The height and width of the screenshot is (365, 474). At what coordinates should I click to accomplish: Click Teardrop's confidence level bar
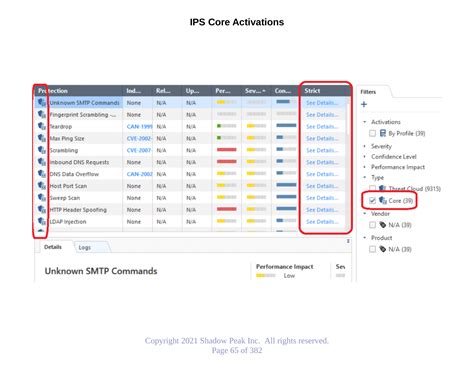point(286,125)
